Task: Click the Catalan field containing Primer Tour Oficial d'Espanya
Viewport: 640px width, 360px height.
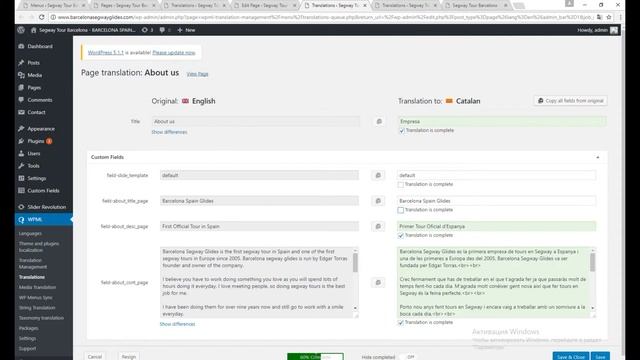Action: pos(496,226)
